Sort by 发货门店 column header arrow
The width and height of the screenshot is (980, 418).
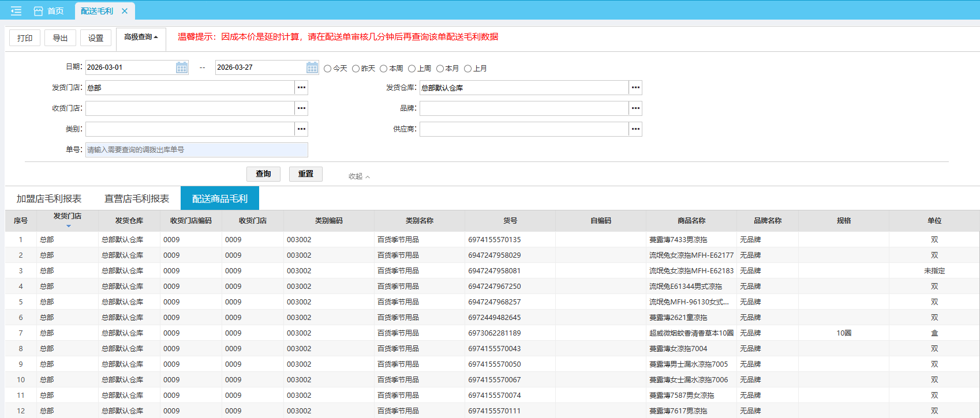[68, 226]
